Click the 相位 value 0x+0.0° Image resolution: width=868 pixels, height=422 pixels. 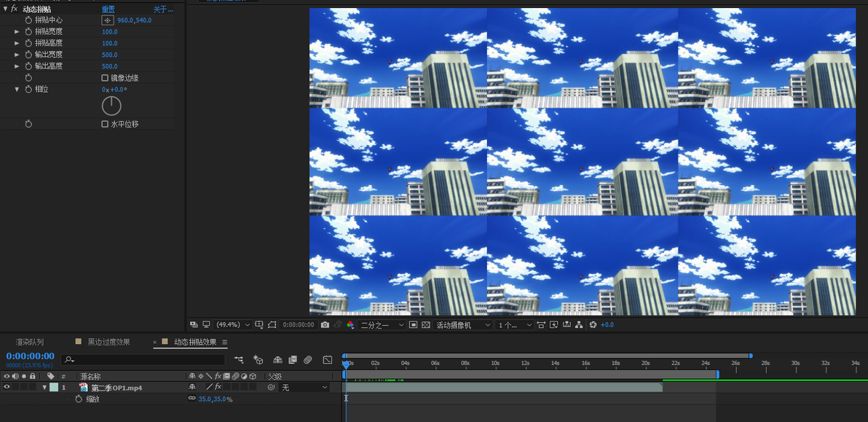(x=114, y=90)
